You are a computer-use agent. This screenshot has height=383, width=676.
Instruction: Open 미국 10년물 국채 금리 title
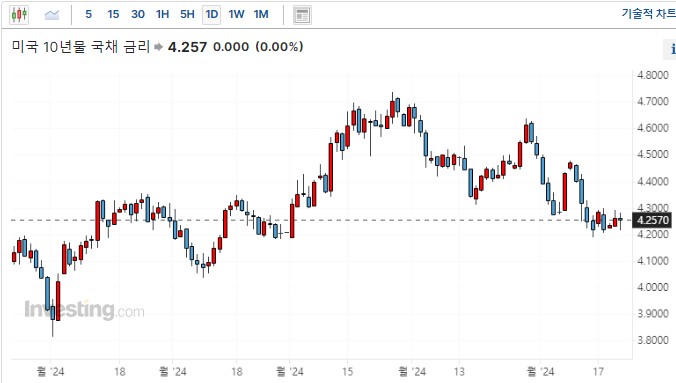click(81, 46)
